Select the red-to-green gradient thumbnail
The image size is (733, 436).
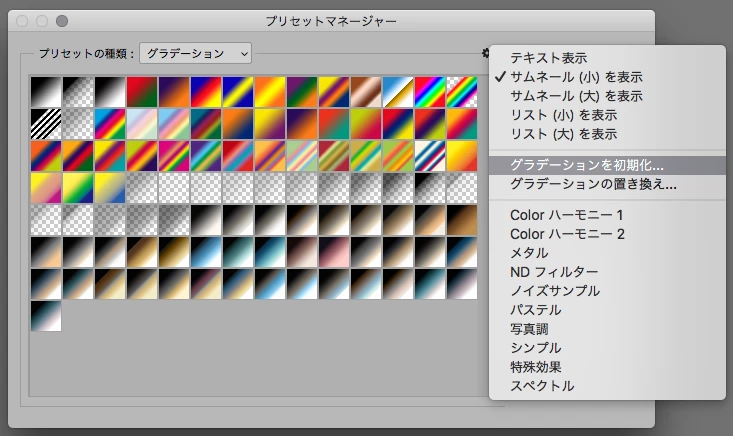[x=142, y=92]
